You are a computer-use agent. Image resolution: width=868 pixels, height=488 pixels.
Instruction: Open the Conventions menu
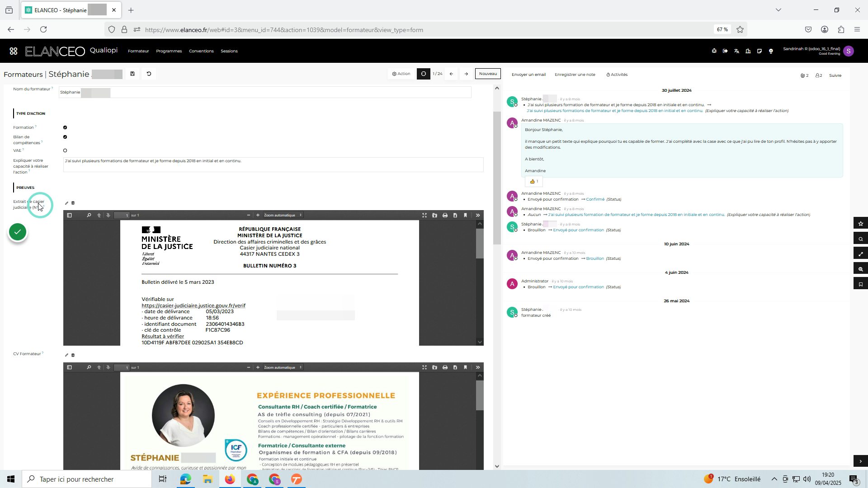(x=201, y=51)
